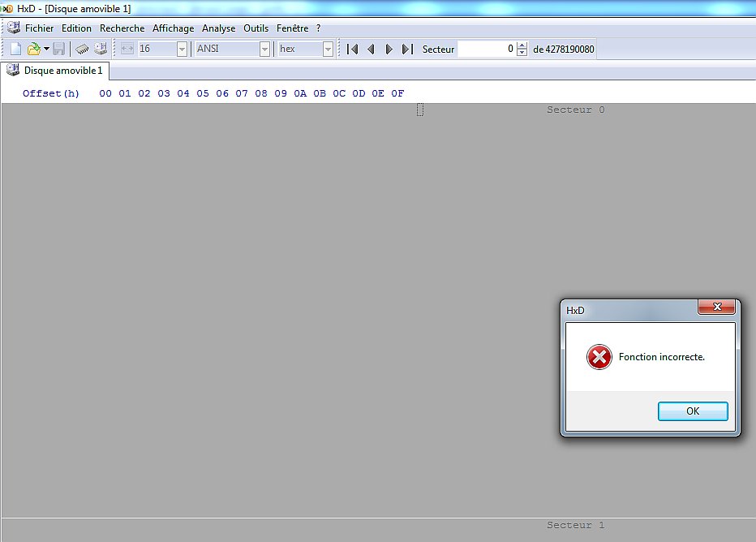Decrease sector number with down arrow
Image resolution: width=756 pixels, height=542 pixels.
pyautogui.click(x=522, y=52)
